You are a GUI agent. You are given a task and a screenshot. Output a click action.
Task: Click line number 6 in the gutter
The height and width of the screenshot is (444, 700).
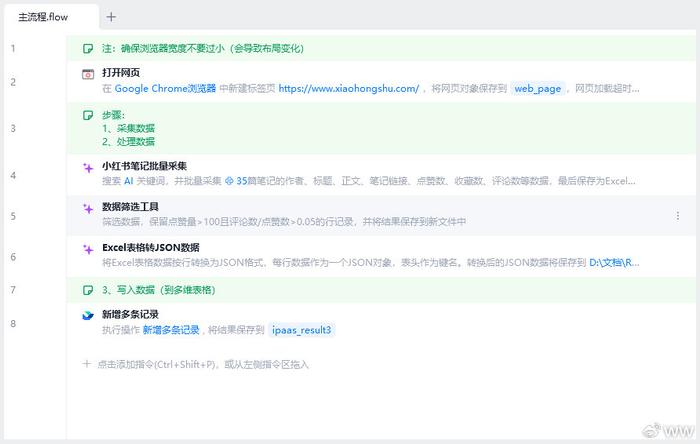pos(13,257)
